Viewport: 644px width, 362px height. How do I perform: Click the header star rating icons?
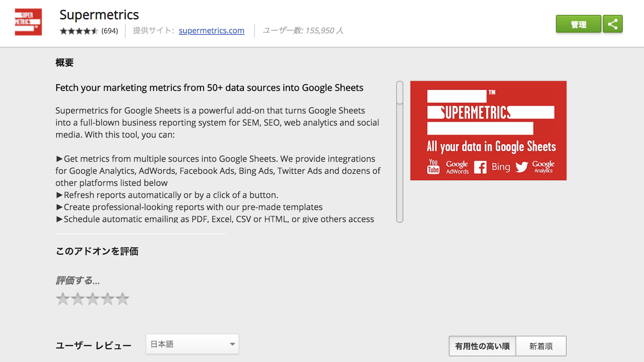click(79, 31)
